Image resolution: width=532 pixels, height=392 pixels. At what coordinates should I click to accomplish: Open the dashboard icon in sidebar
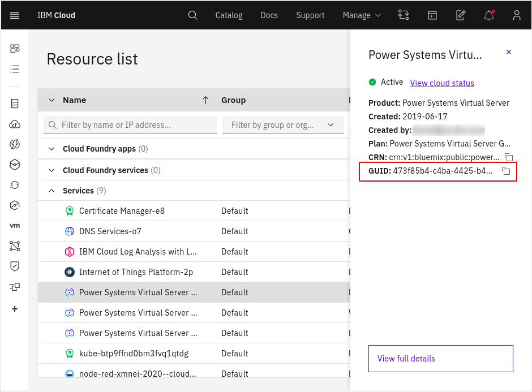(x=15, y=49)
